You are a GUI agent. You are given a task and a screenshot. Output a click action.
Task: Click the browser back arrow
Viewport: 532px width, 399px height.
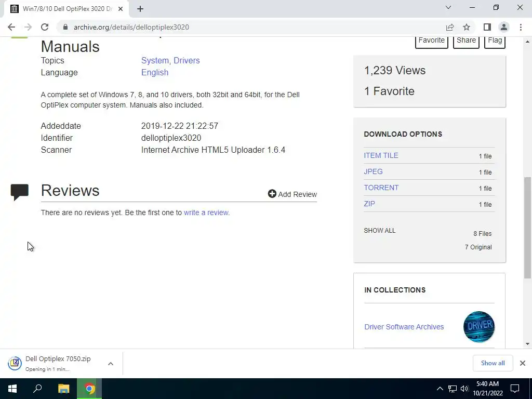pos(11,27)
